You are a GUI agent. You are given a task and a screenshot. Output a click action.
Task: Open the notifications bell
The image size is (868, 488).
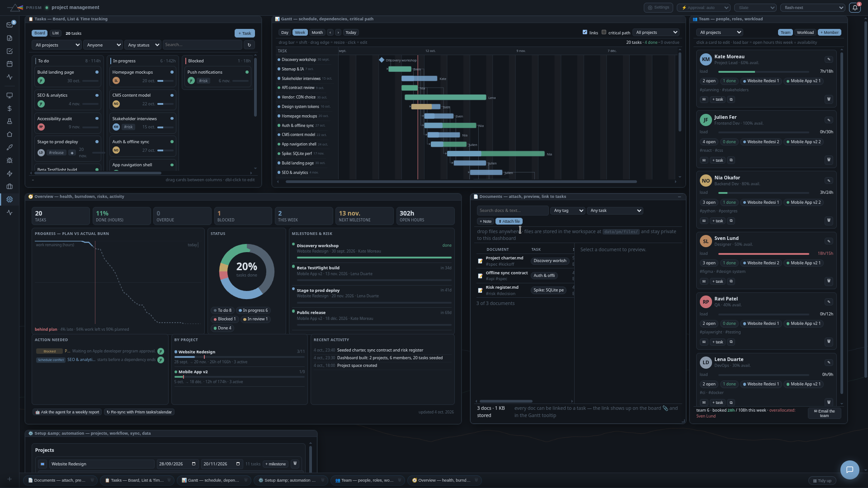point(854,8)
